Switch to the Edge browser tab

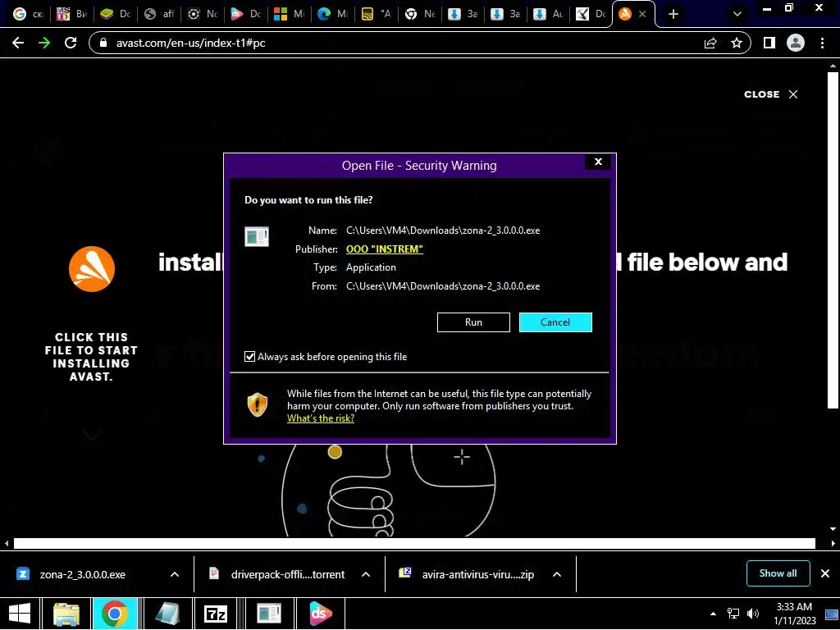coord(331,14)
